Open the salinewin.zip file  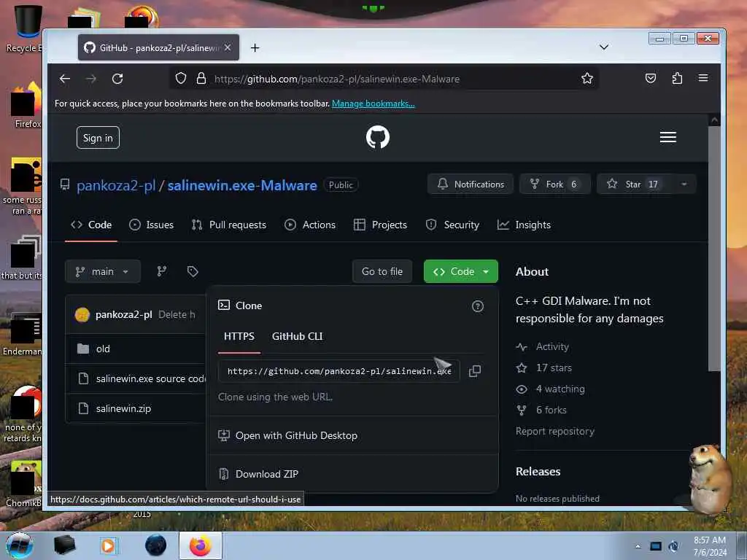point(123,408)
